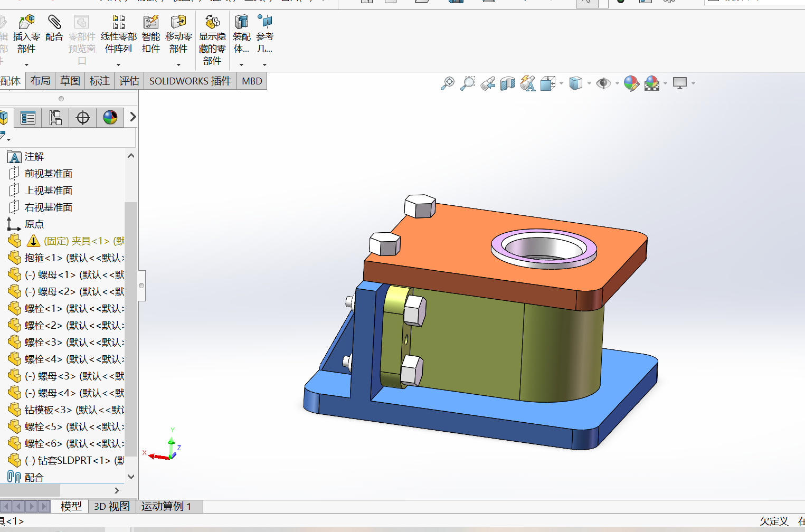Open the SOLIDWORKS 插件 tab

coord(190,81)
